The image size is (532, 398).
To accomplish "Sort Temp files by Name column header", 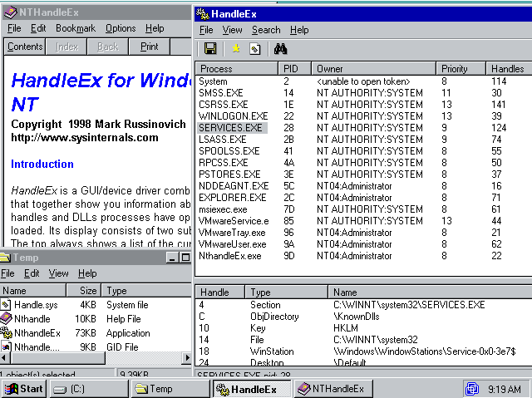I will (x=33, y=291).
